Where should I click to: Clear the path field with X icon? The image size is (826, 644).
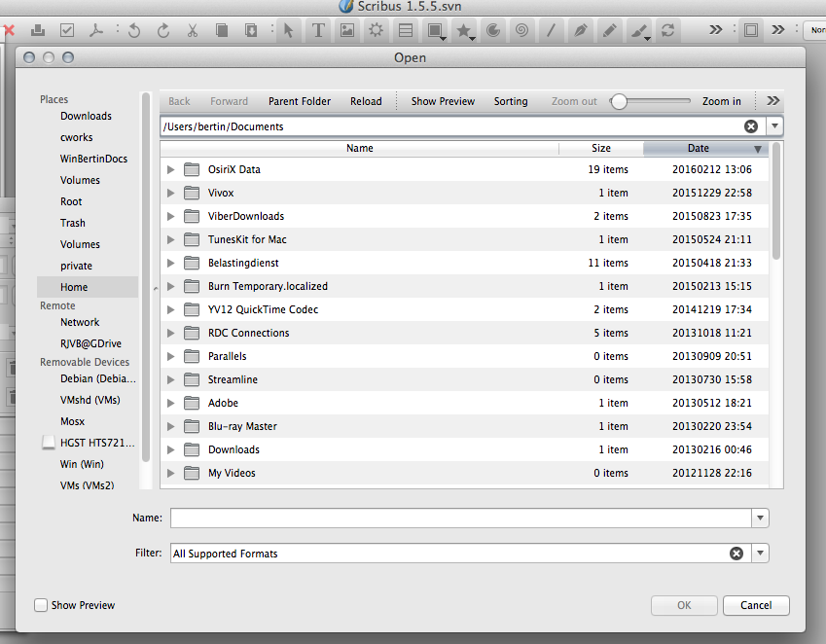click(x=751, y=126)
